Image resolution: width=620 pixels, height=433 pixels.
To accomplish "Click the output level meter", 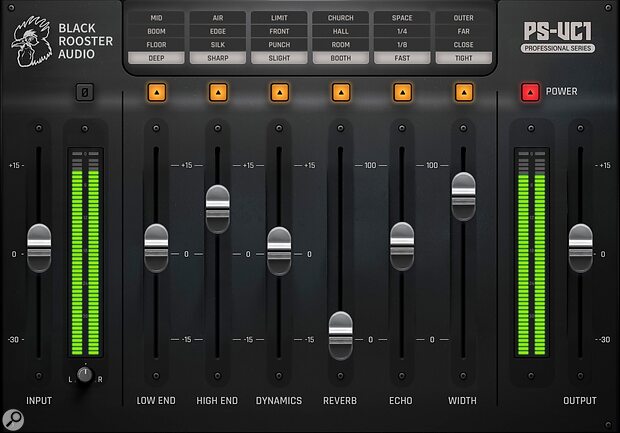I will pyautogui.click(x=531, y=252).
